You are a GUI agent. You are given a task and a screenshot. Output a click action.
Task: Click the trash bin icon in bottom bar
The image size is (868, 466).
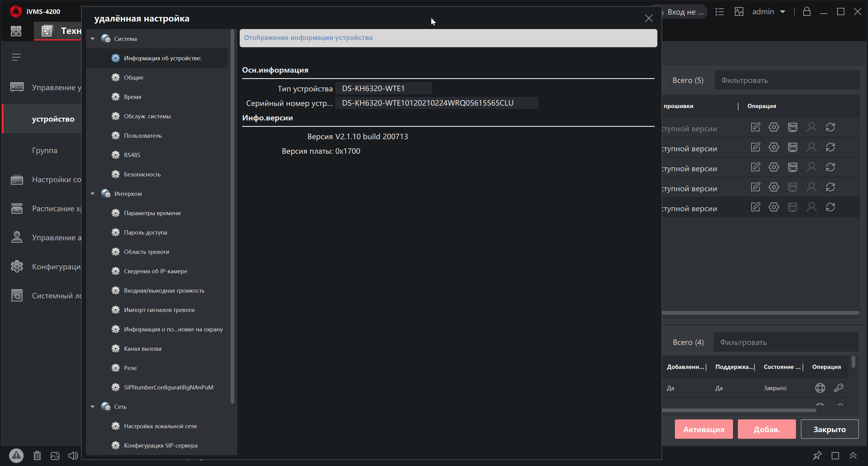click(x=37, y=455)
